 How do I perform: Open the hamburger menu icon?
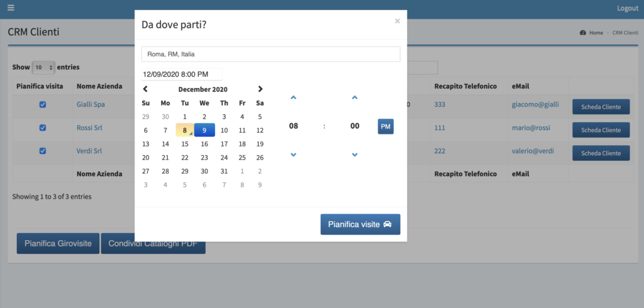coord(11,8)
